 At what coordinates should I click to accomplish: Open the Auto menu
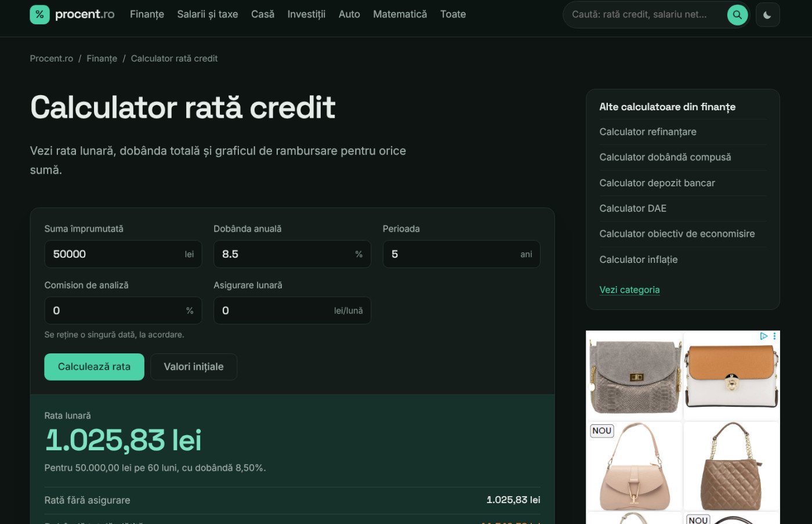point(349,15)
